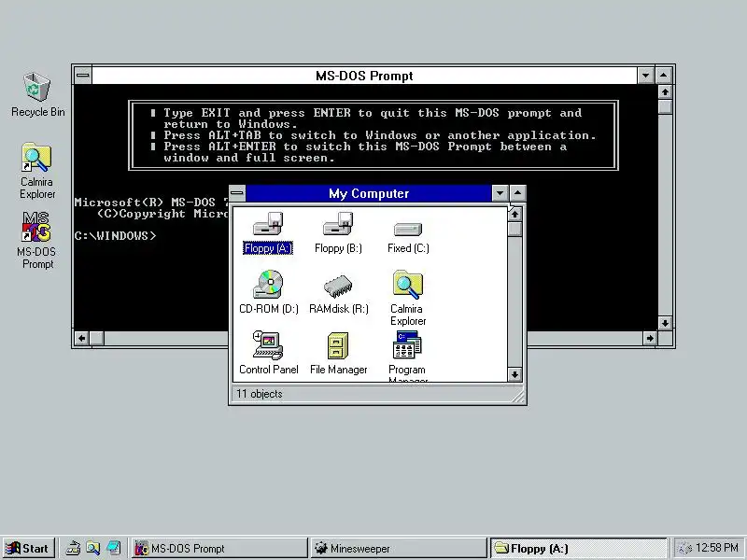Click the '11 objects' status bar text
Image resolution: width=747 pixels, height=560 pixels.
pyautogui.click(x=260, y=394)
